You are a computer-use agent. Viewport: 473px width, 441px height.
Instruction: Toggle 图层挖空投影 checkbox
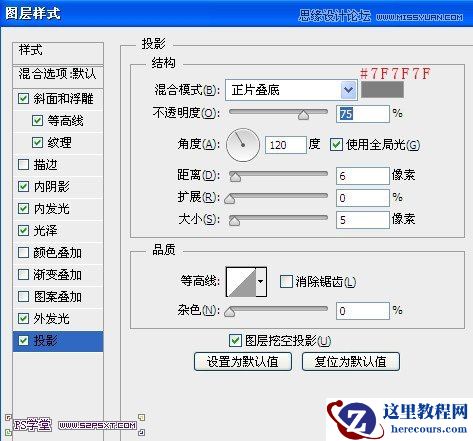click(x=235, y=341)
